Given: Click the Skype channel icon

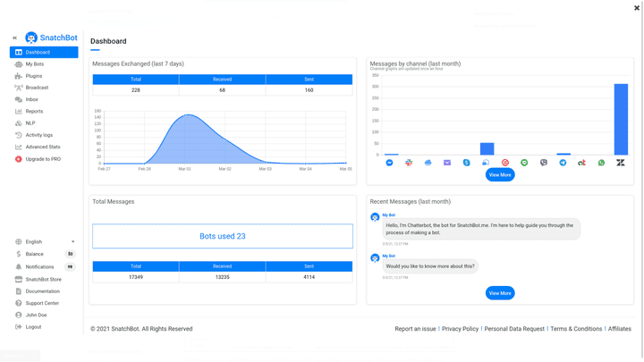Looking at the screenshot, I should [x=467, y=163].
